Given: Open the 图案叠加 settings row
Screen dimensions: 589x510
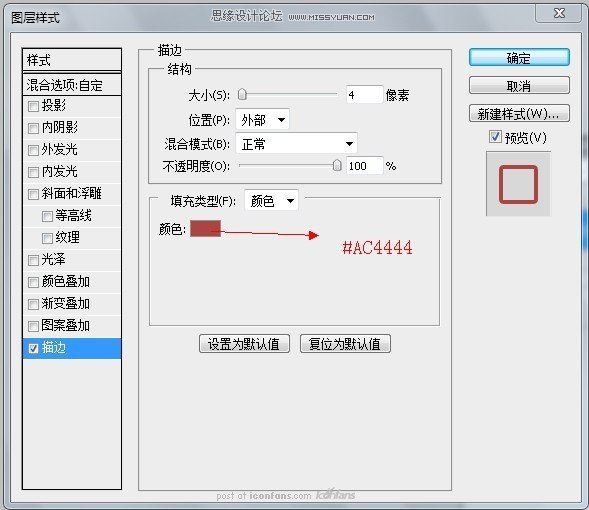Looking at the screenshot, I should 72,326.
